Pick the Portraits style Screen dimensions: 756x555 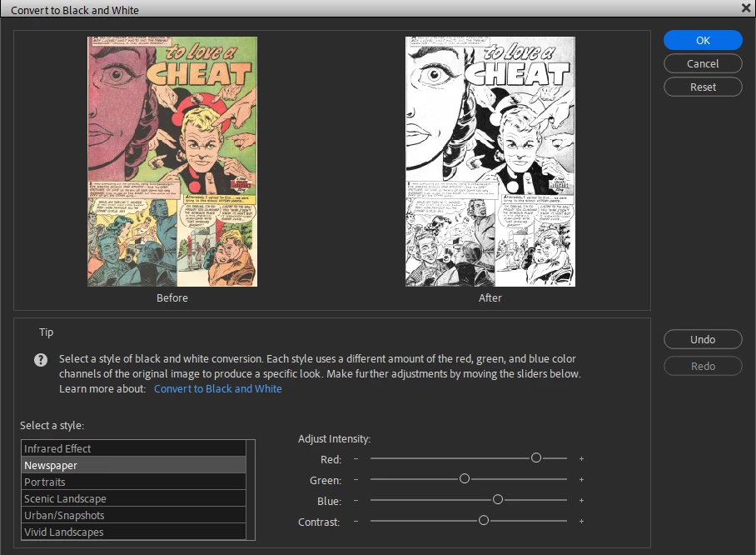[x=133, y=482]
